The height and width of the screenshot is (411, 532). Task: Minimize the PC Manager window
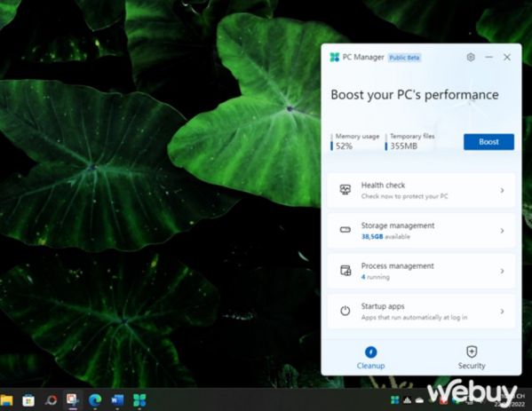coord(488,57)
